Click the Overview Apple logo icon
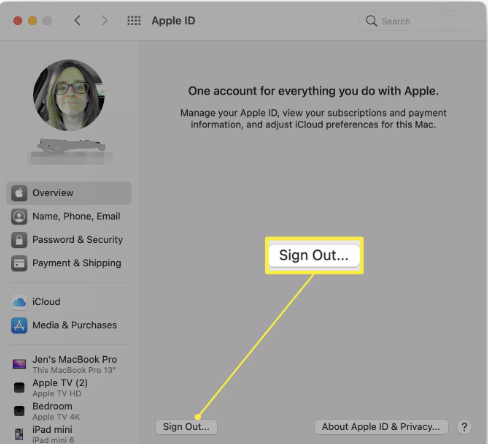The height and width of the screenshot is (444, 488). [19, 193]
